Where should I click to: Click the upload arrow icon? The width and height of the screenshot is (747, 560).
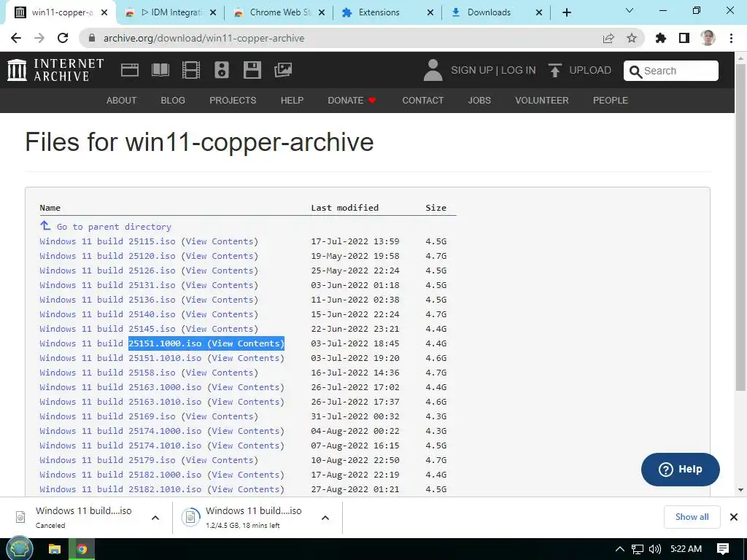tap(554, 71)
